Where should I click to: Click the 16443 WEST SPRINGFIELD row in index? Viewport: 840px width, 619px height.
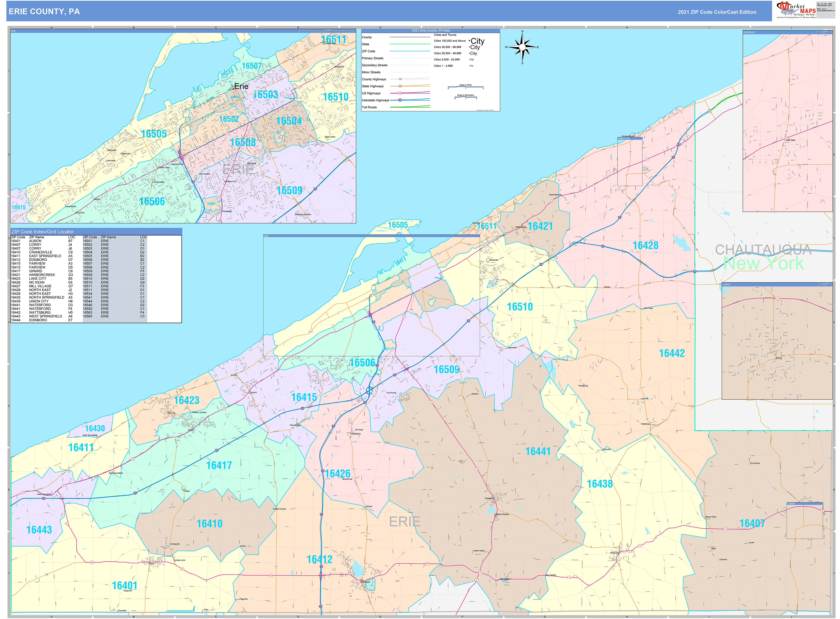[x=42, y=316]
